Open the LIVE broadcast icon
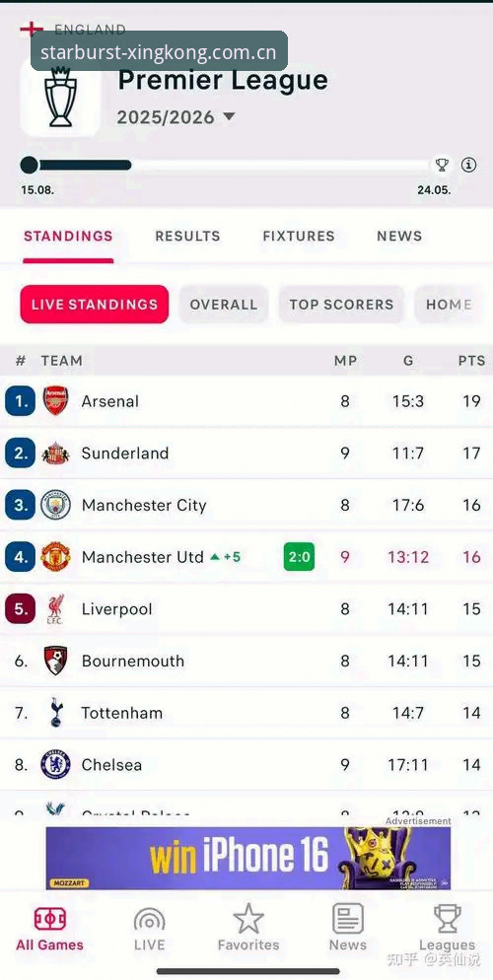The image size is (493, 980). tap(149, 921)
